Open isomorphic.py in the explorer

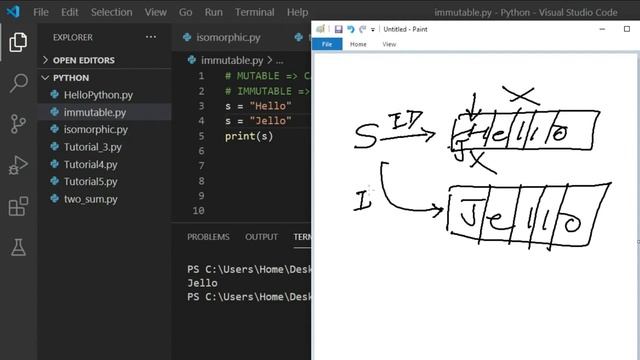tap(96, 129)
